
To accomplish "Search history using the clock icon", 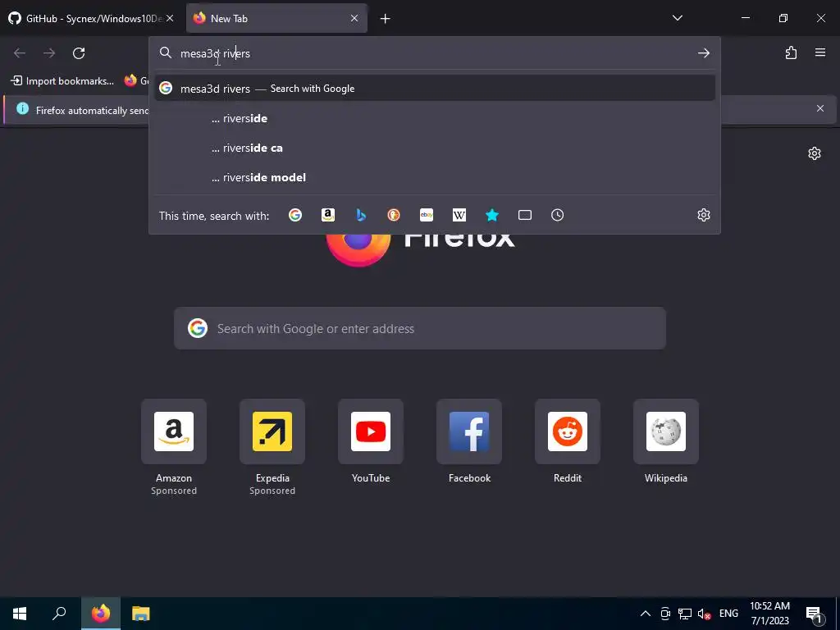I will [557, 215].
